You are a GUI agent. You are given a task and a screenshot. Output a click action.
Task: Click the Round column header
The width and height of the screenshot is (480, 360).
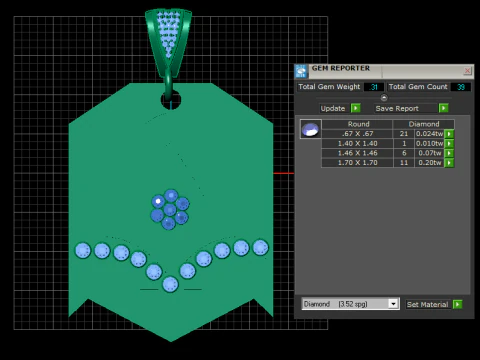[357, 124]
